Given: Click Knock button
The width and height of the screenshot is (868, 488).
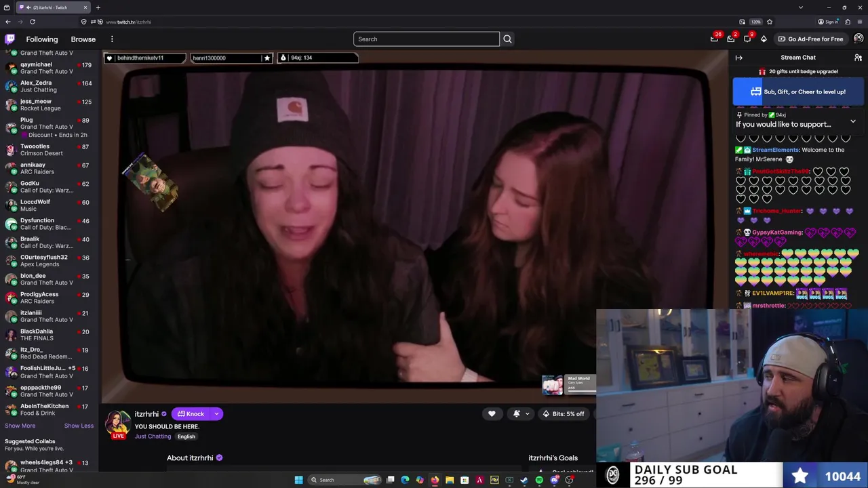Looking at the screenshot, I should (191, 413).
